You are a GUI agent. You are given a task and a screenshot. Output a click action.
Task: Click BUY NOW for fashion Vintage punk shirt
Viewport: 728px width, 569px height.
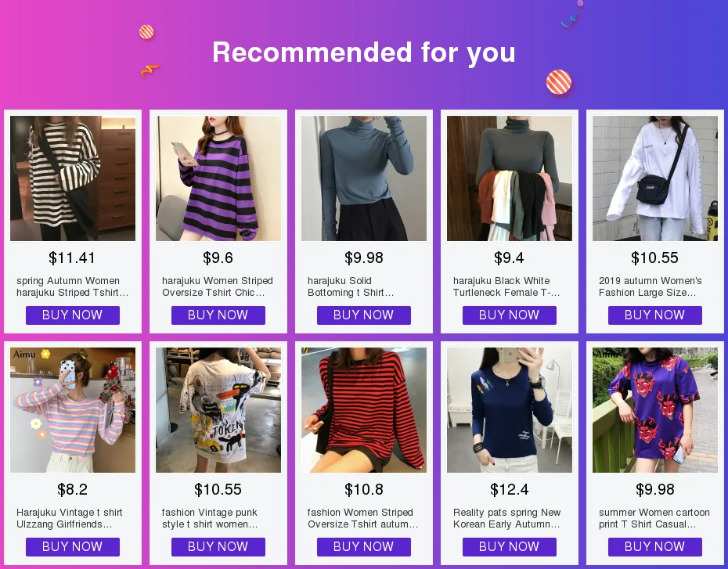(218, 547)
